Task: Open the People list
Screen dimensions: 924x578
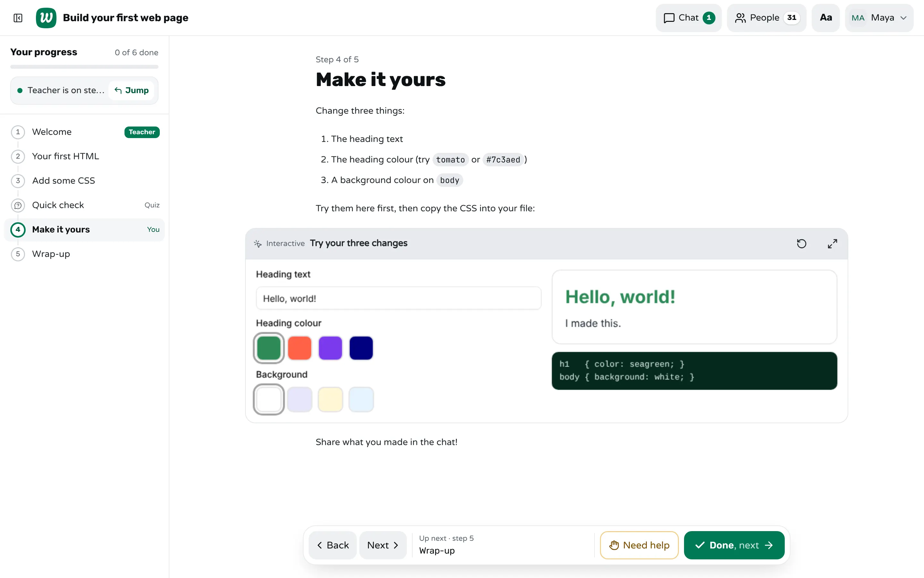Action: click(x=766, y=18)
